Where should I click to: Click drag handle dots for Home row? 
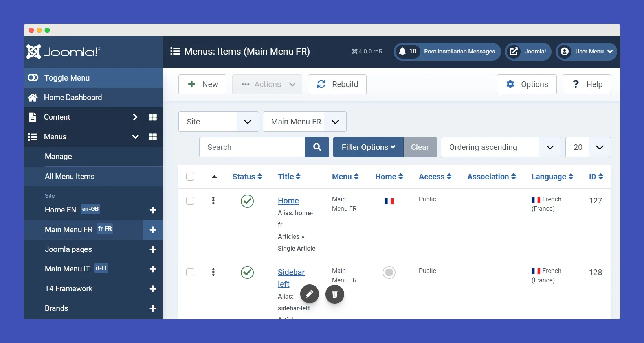click(213, 201)
